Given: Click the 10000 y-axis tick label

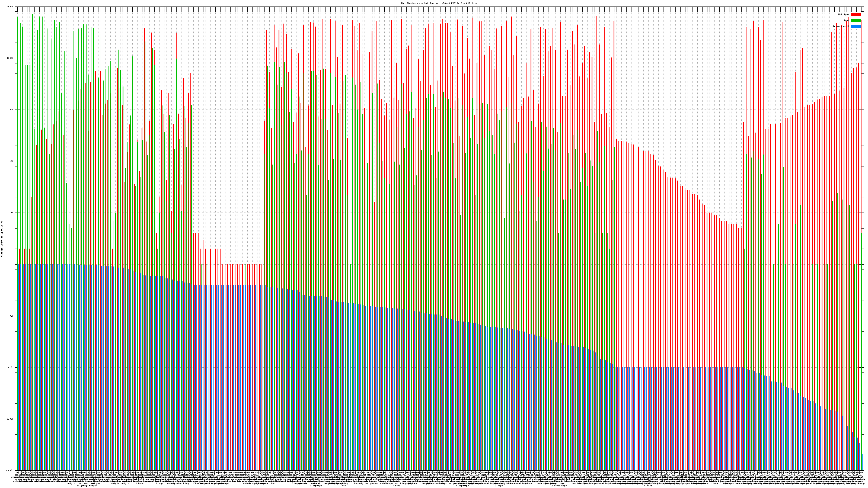Looking at the screenshot, I should point(11,58).
